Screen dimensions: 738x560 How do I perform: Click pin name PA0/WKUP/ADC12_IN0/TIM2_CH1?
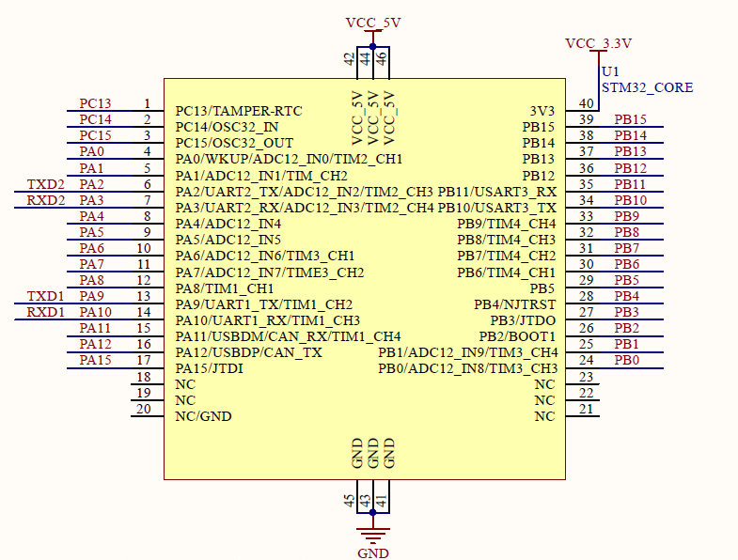click(x=289, y=159)
